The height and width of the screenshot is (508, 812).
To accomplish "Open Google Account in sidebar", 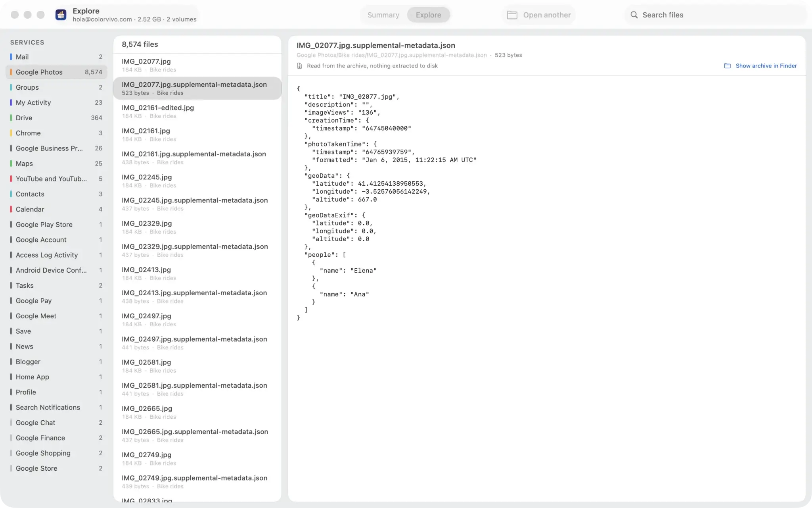I will tap(56, 240).
